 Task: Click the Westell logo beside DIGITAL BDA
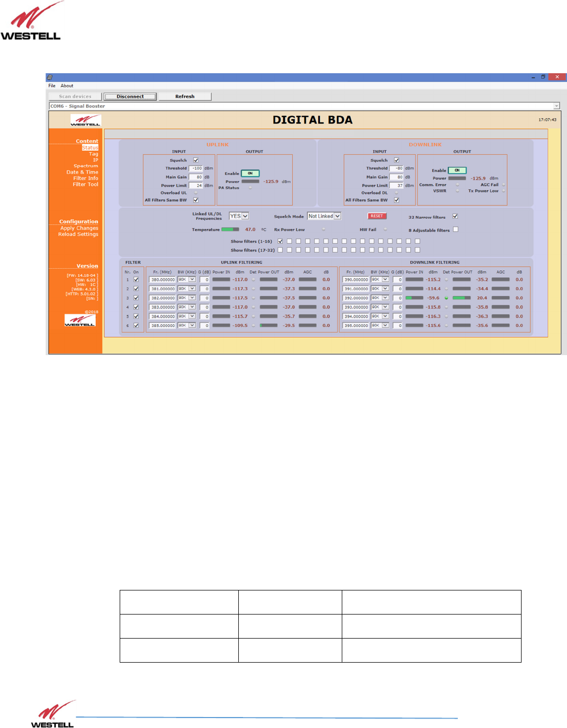(86, 121)
